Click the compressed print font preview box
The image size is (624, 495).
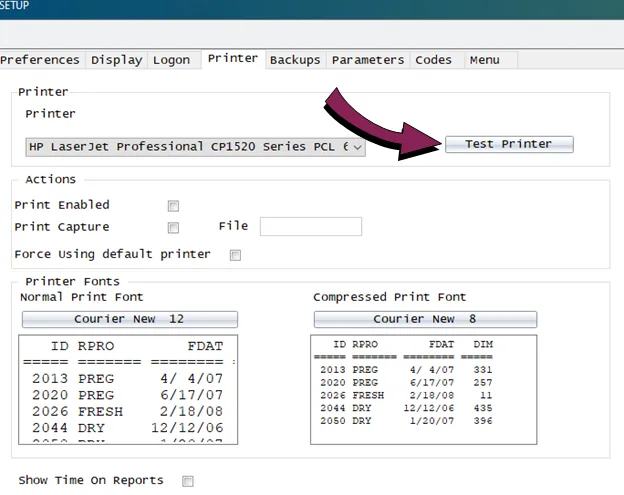click(423, 390)
